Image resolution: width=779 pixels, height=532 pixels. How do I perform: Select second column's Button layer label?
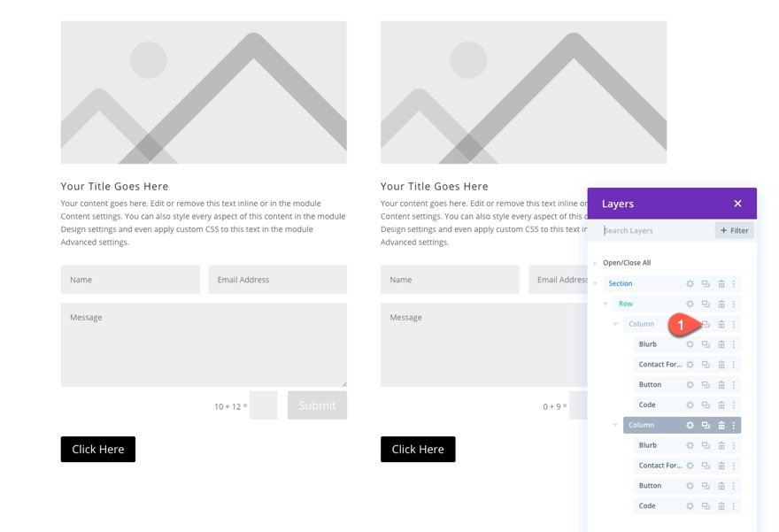click(650, 486)
